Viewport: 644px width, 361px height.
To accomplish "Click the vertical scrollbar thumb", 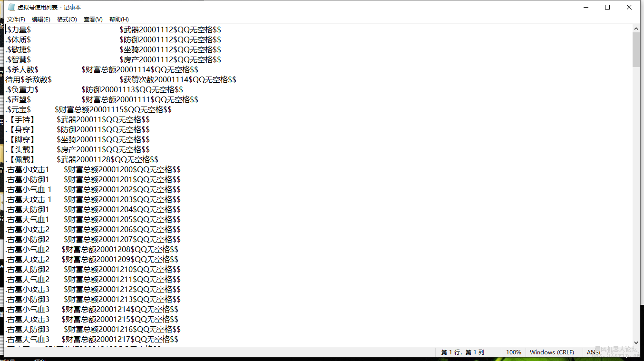I will click(636, 50).
